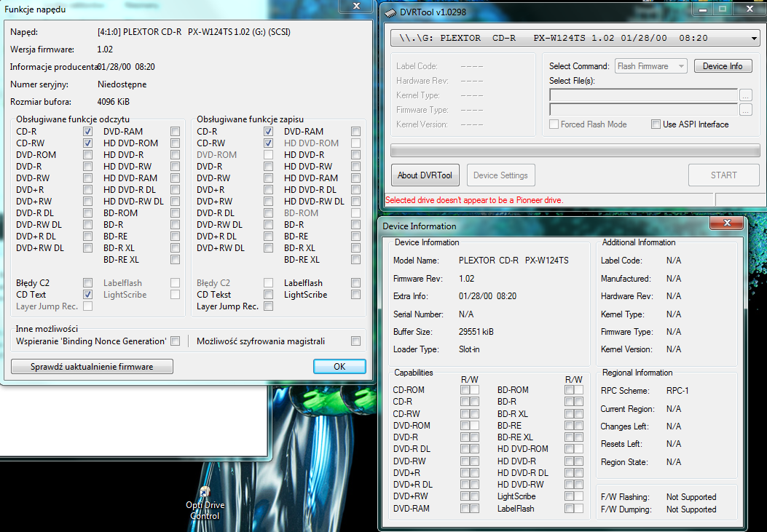The width and height of the screenshot is (767, 532).
Task: Check the DVD+RW write function checkbox
Action: tap(268, 202)
